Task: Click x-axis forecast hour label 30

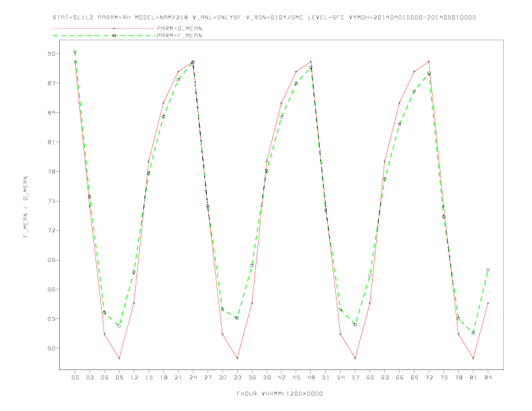Action: pyautogui.click(x=222, y=377)
